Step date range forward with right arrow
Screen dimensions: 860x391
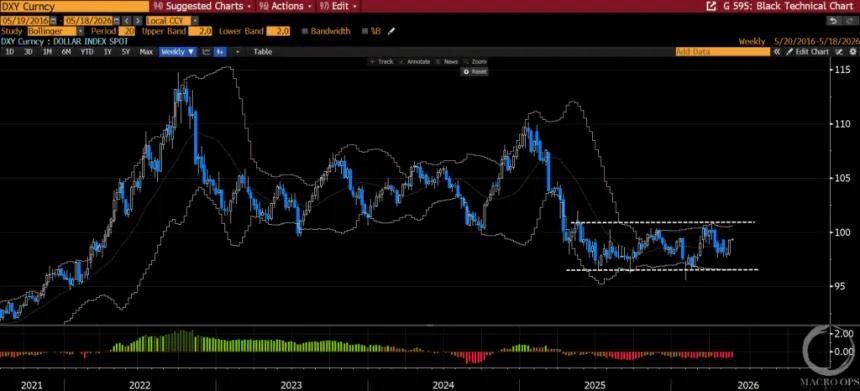[x=138, y=20]
